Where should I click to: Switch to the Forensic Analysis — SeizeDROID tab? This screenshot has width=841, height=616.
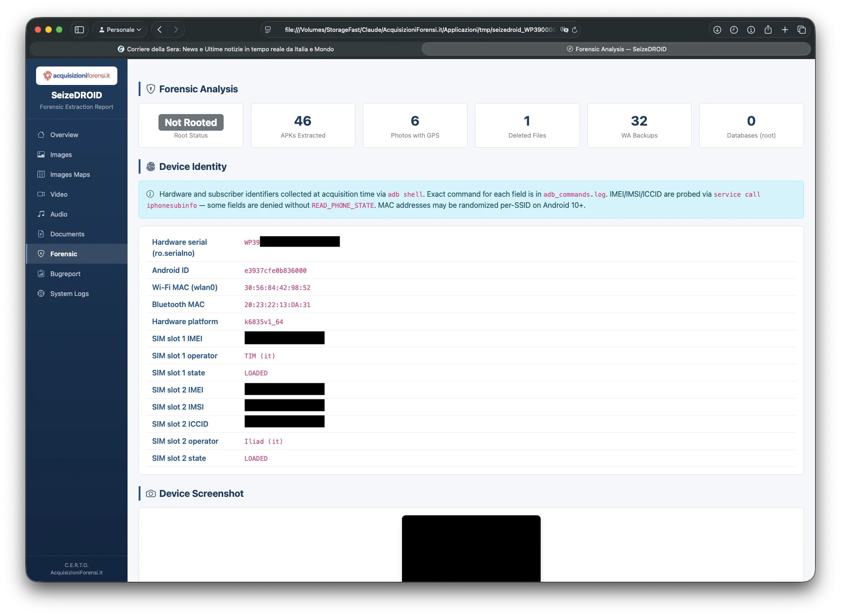(x=616, y=48)
